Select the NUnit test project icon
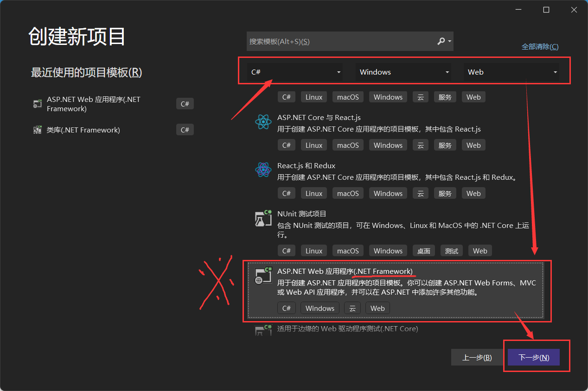The image size is (588, 391). click(263, 218)
